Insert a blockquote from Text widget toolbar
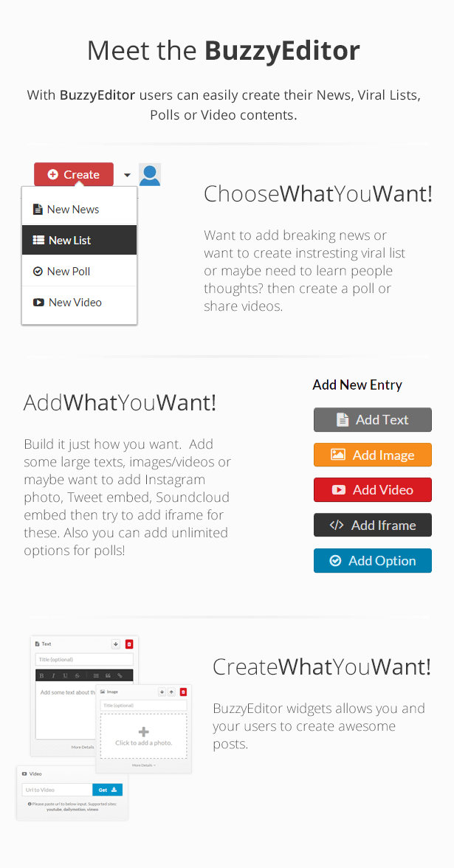This screenshot has height=868, width=454. pyautogui.click(x=109, y=675)
